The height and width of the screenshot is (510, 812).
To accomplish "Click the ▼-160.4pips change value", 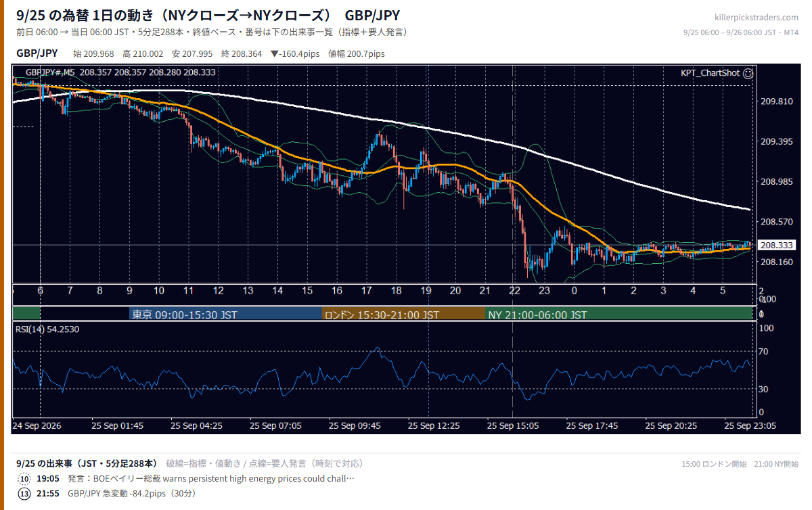I will pyautogui.click(x=296, y=54).
